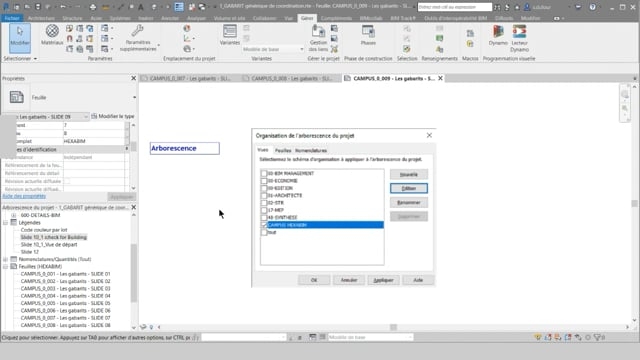Expand the Nomenclatures/Quantités (Tout) node
The width and height of the screenshot is (640, 360).
pos(6,259)
